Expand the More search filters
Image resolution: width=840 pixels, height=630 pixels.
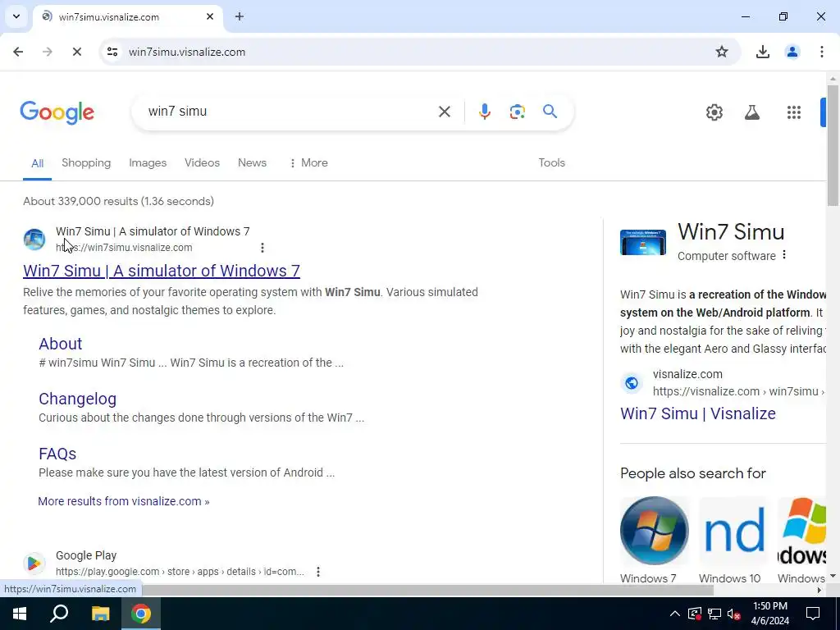point(308,163)
